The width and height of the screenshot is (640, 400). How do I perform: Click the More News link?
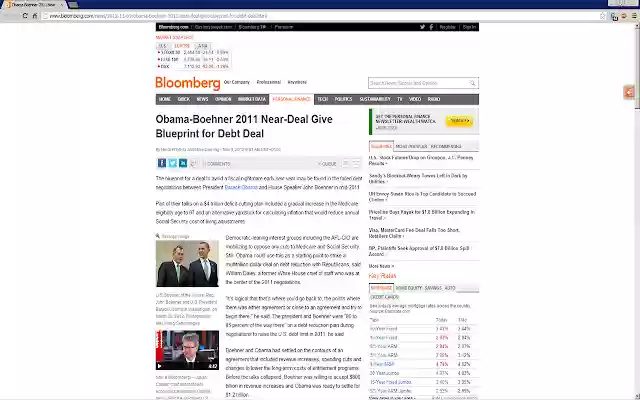381,266
